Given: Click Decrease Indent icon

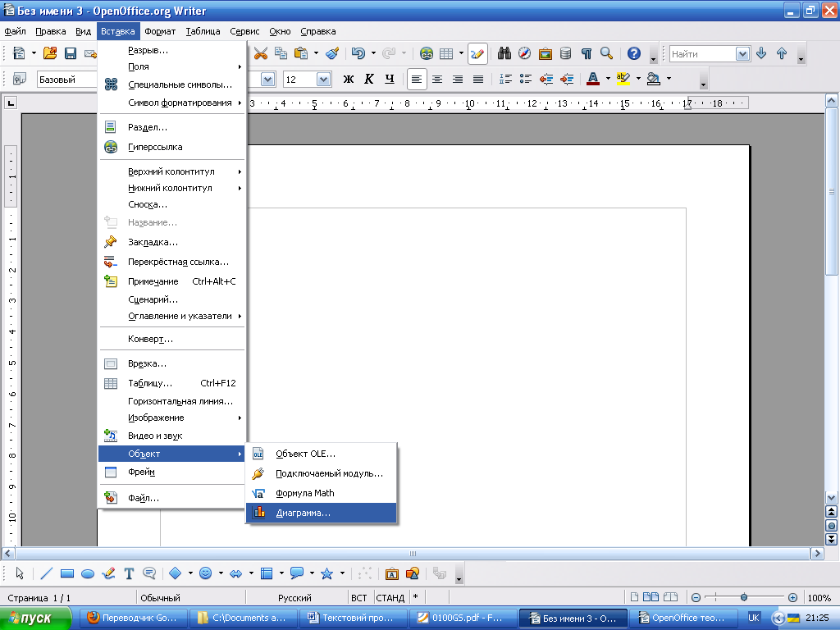Looking at the screenshot, I should (x=546, y=80).
